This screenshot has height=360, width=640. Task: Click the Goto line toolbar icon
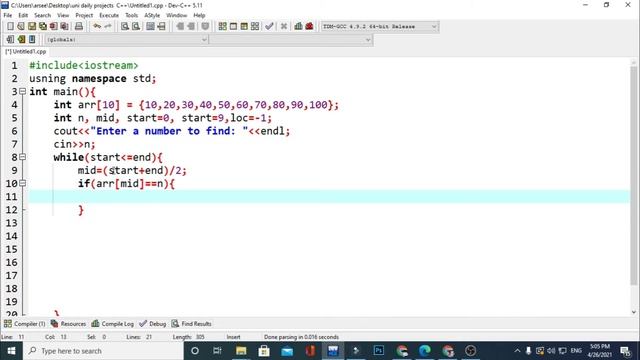click(161, 27)
